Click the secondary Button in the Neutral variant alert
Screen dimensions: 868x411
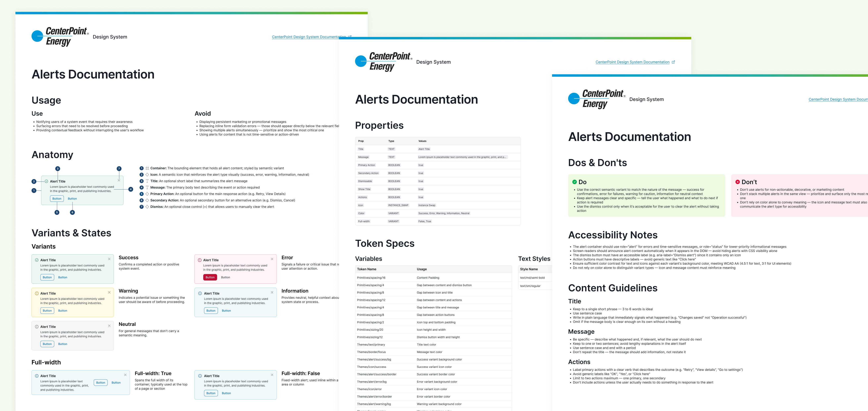click(63, 344)
